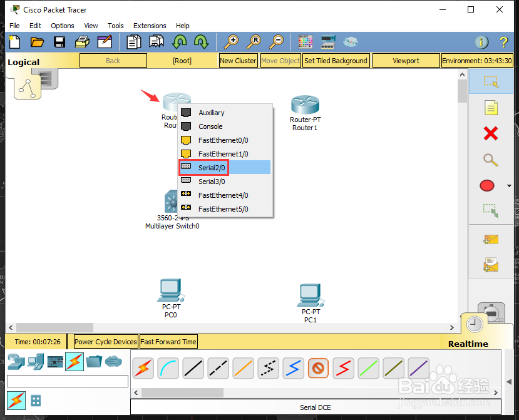Viewport: 519px width, 420px height.
Task: Select Network Devices category
Action: click(16, 361)
